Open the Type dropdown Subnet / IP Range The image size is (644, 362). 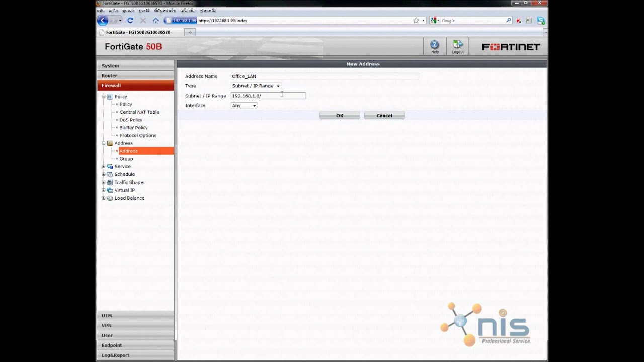(x=256, y=86)
